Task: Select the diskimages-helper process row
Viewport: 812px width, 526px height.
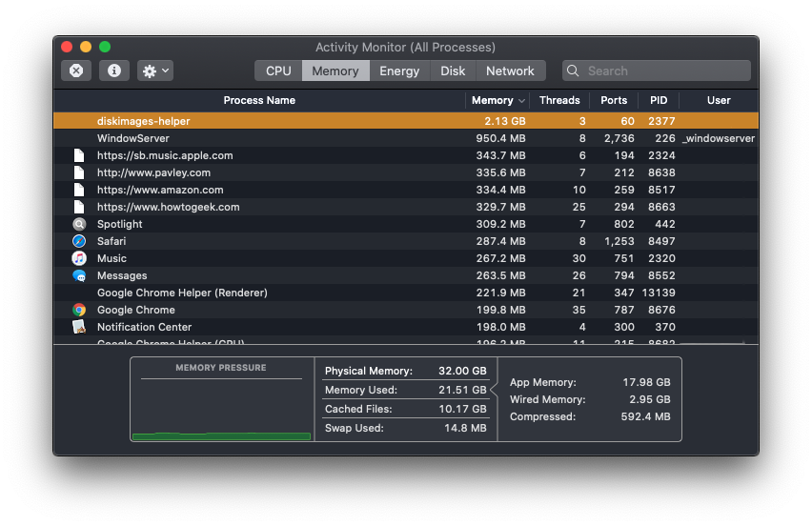Action: 286,121
